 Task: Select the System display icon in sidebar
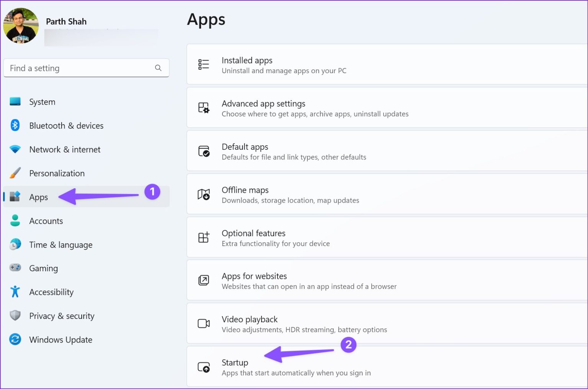15,102
